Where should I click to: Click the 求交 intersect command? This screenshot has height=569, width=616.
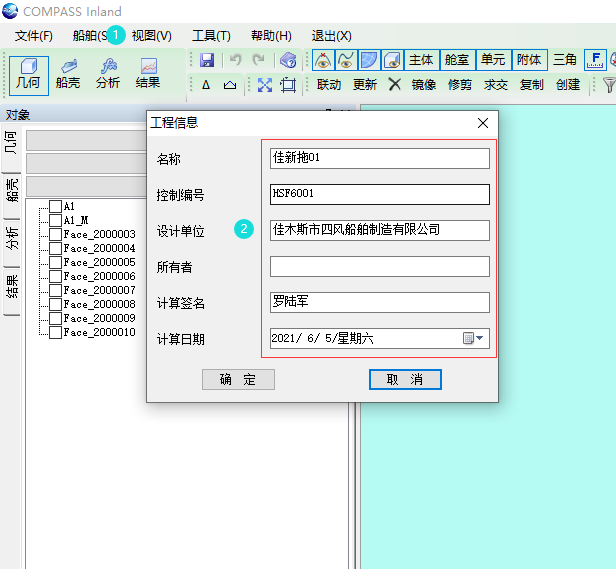(495, 85)
